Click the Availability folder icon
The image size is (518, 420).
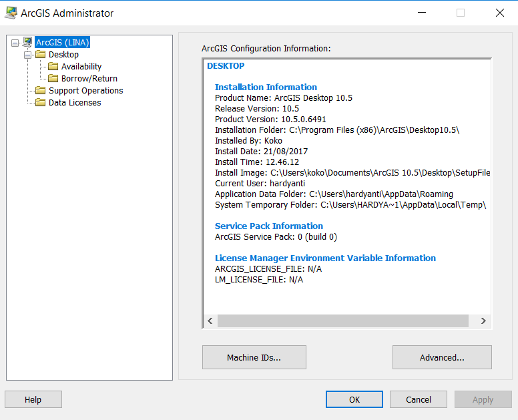[x=53, y=66]
